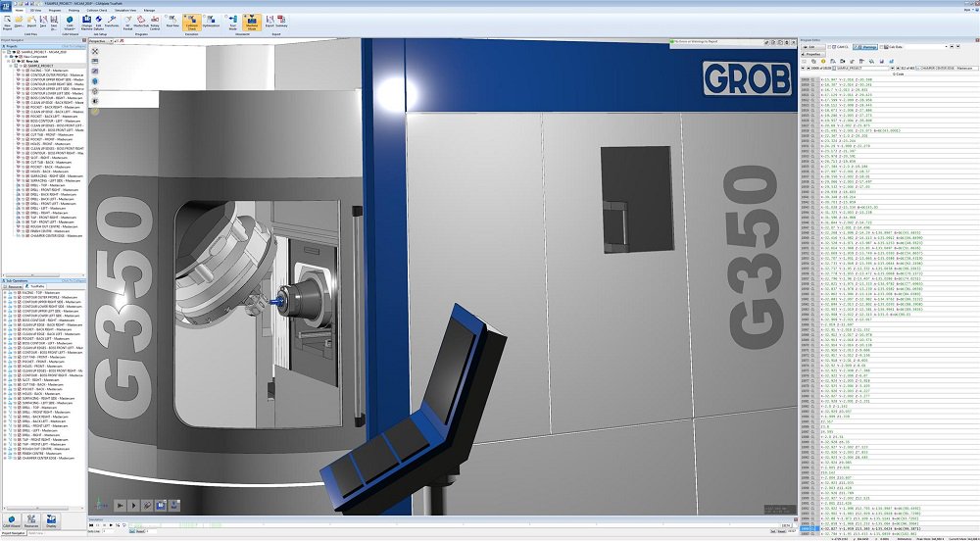Image resolution: width=980 pixels, height=541 pixels.
Task: Click the yellow circle icon in Program Editor toolbar
Action: [823, 61]
